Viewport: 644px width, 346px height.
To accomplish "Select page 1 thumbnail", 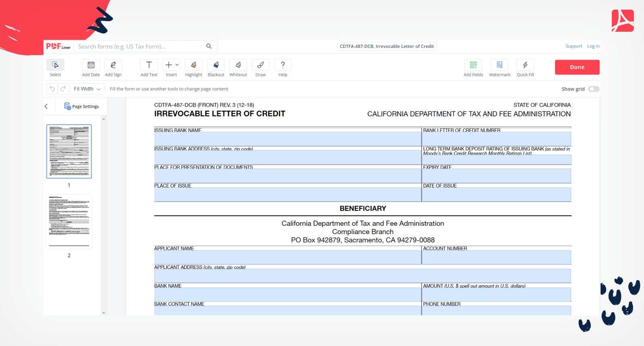I will [x=69, y=151].
